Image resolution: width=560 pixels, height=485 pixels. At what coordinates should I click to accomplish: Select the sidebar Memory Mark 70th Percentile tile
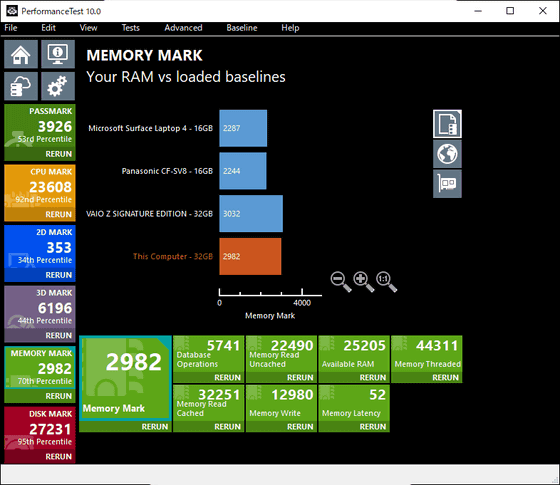pos(40,368)
